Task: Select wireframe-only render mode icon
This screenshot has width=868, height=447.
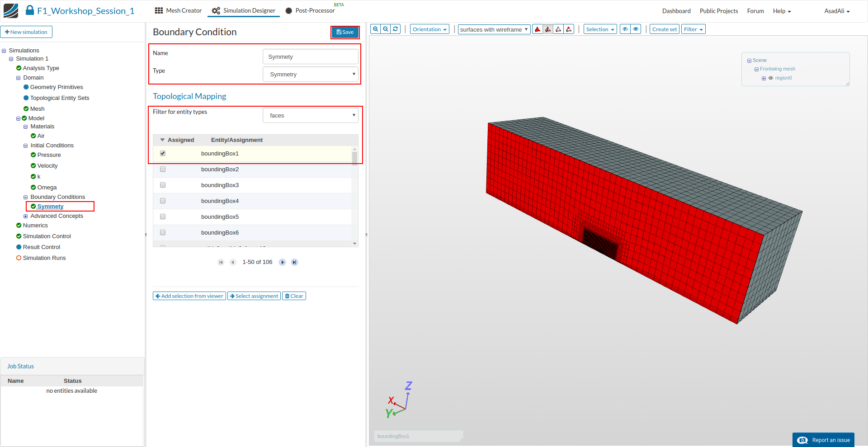Action: (x=558, y=29)
